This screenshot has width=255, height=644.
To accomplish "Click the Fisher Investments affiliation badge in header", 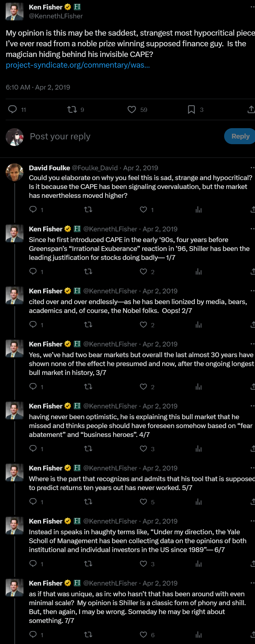I will pos(77,7).
